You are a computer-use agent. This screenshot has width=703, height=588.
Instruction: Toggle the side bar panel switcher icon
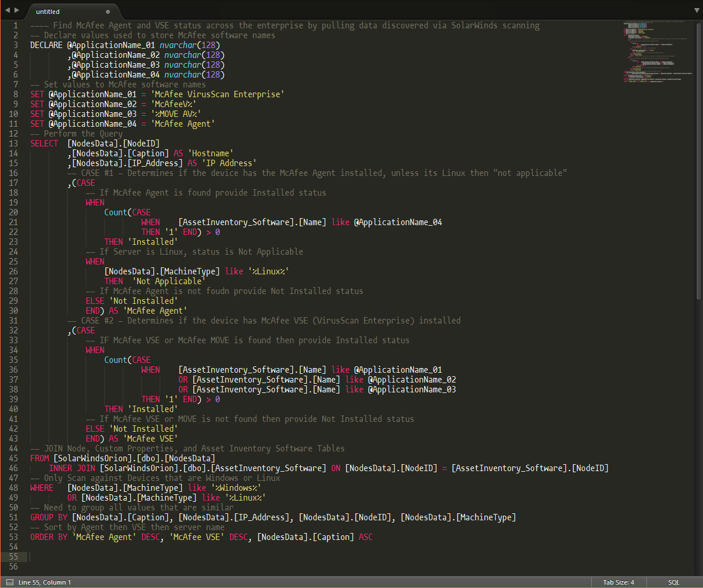tap(9, 582)
